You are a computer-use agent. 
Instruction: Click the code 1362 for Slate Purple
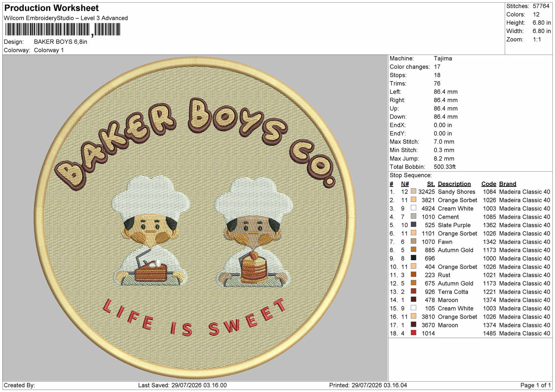[x=489, y=225]
